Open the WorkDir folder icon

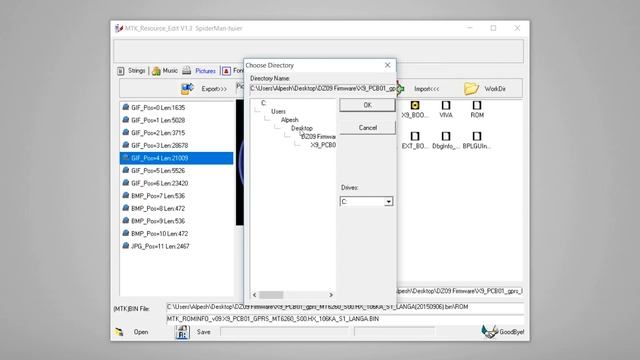click(x=471, y=88)
